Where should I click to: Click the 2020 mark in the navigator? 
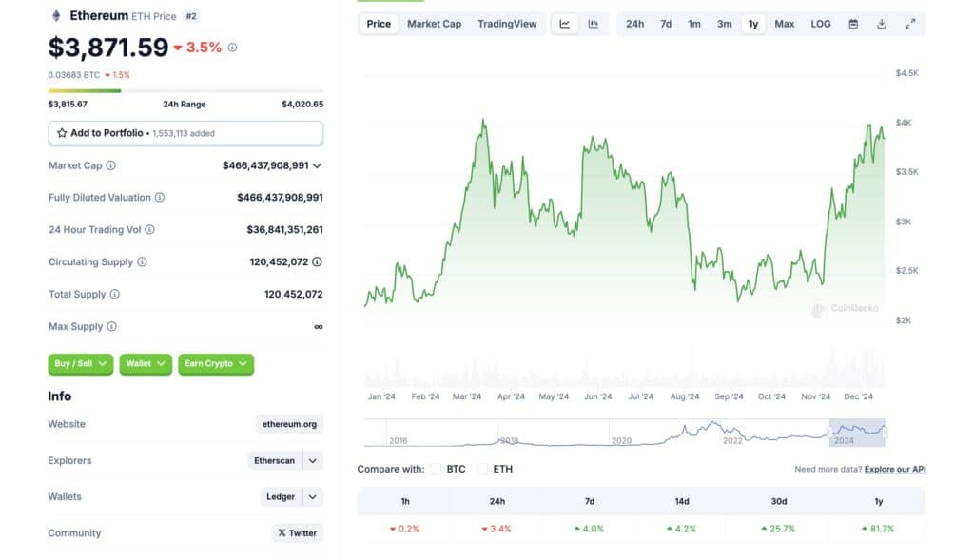pyautogui.click(x=622, y=441)
